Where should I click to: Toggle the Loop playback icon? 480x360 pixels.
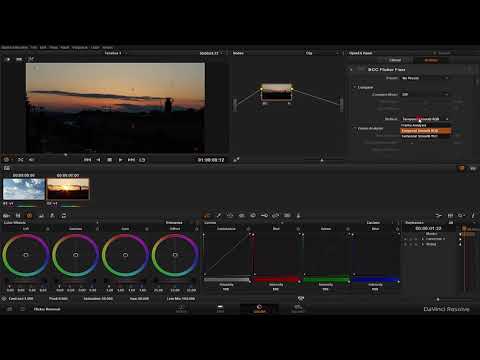pyautogui.click(x=142, y=160)
